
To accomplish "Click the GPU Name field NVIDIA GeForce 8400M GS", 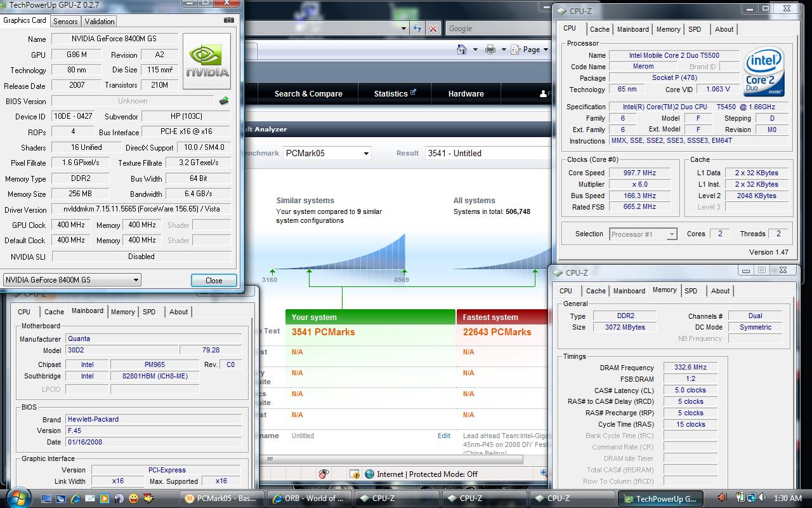I will point(115,39).
